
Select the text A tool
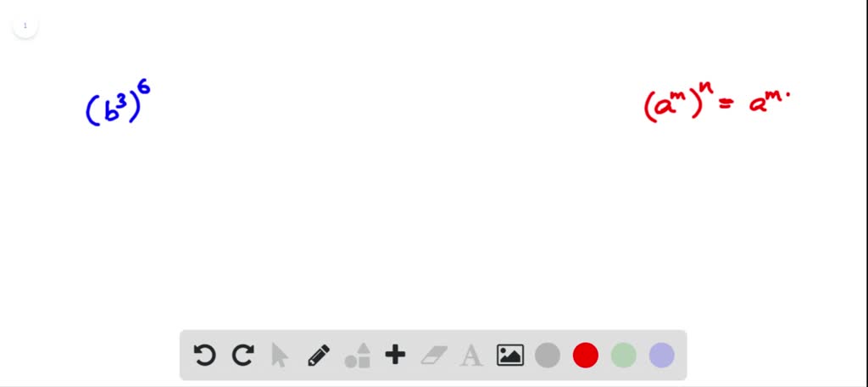click(471, 356)
